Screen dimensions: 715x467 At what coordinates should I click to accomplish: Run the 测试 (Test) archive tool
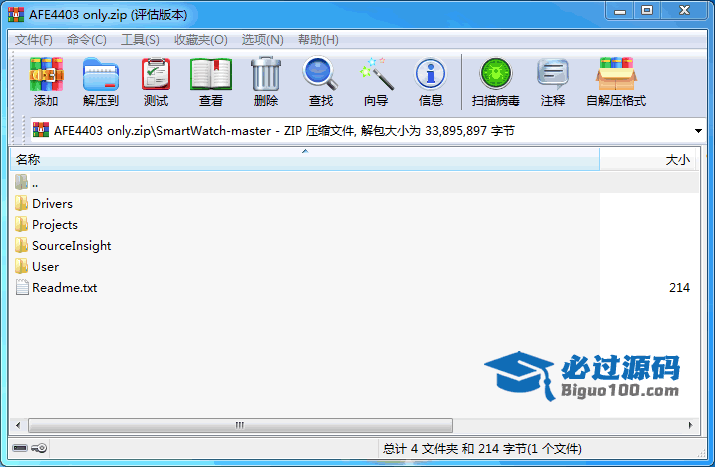tap(156, 74)
